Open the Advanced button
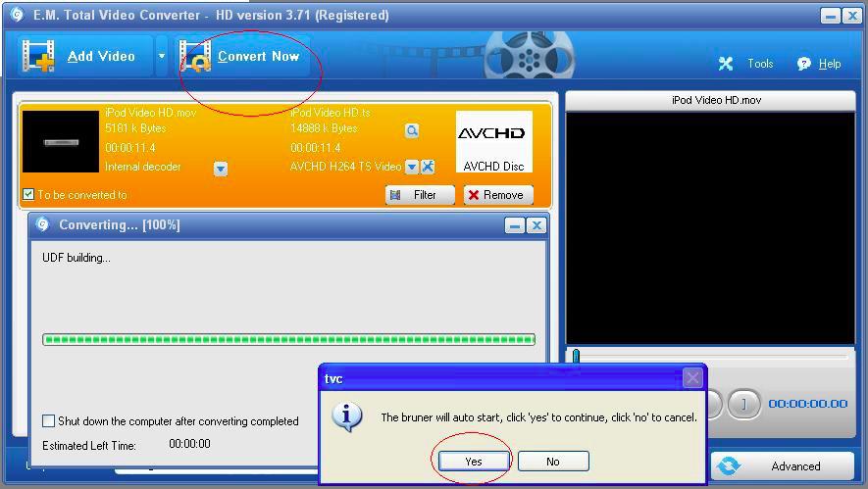 point(783,465)
